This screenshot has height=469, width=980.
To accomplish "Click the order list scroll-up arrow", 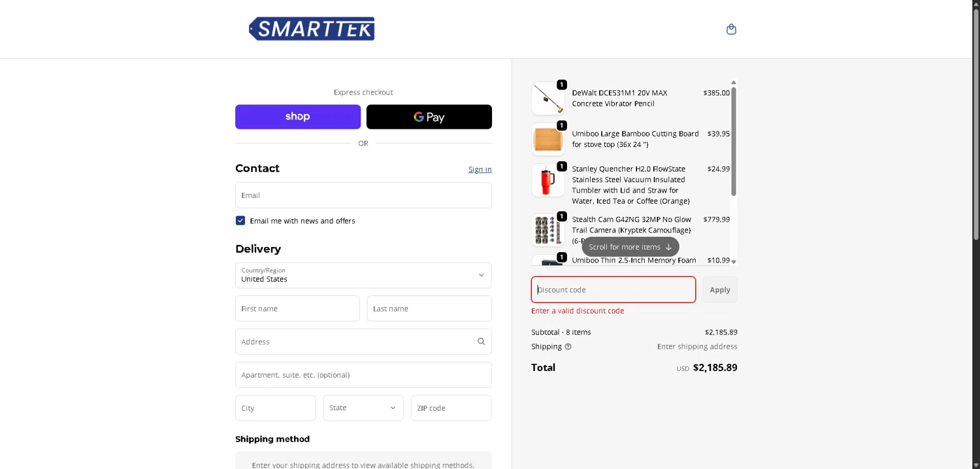I will (x=734, y=82).
